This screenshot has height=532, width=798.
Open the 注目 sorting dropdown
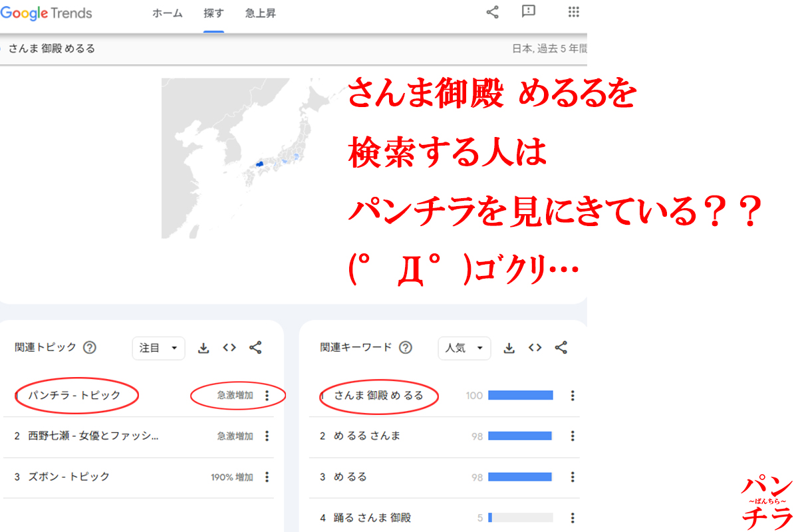158,347
